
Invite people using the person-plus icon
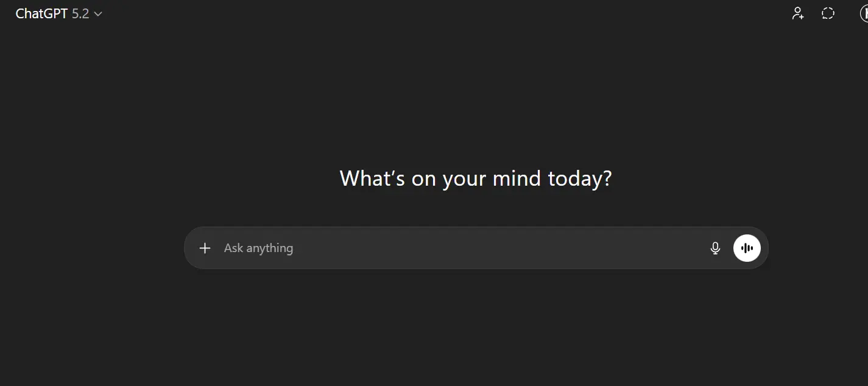pos(798,13)
